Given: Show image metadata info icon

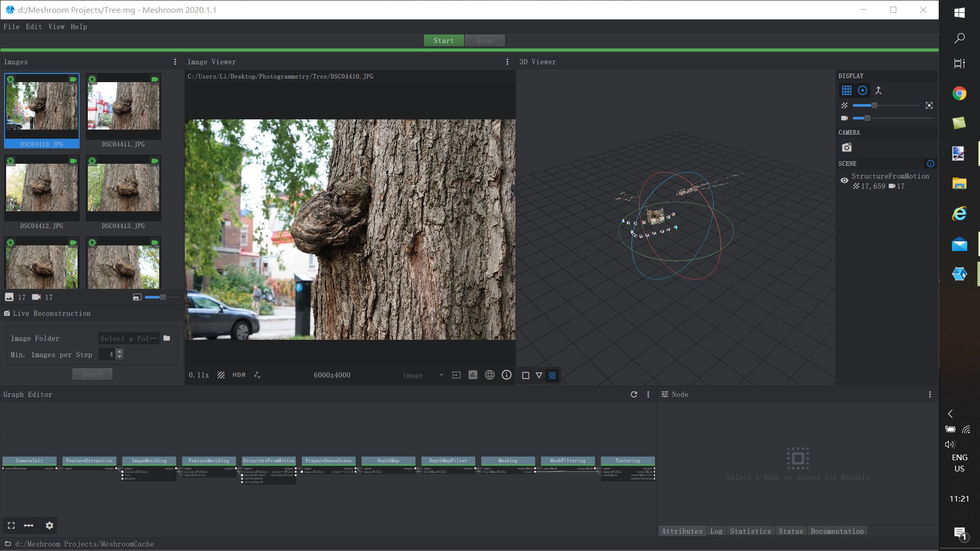Looking at the screenshot, I should 506,375.
